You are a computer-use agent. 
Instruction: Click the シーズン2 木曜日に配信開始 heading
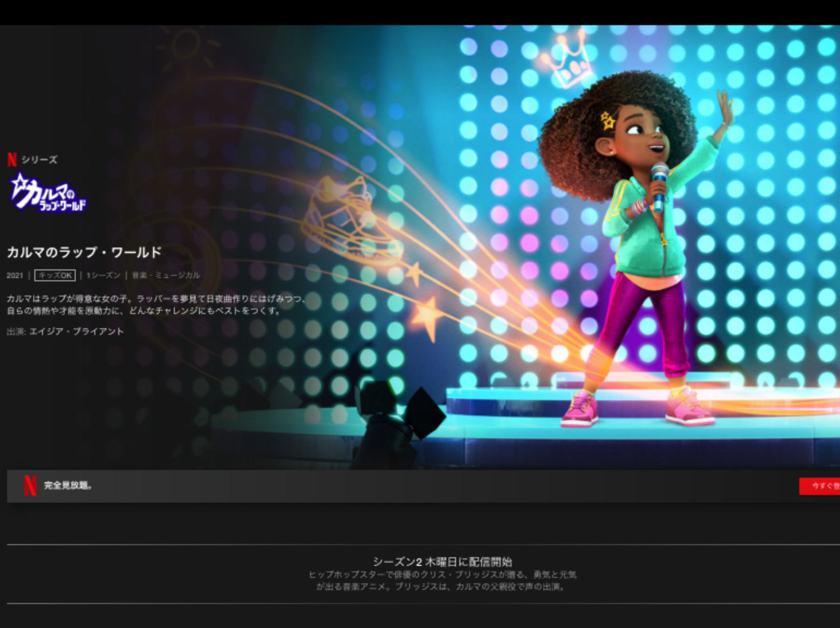[442, 562]
